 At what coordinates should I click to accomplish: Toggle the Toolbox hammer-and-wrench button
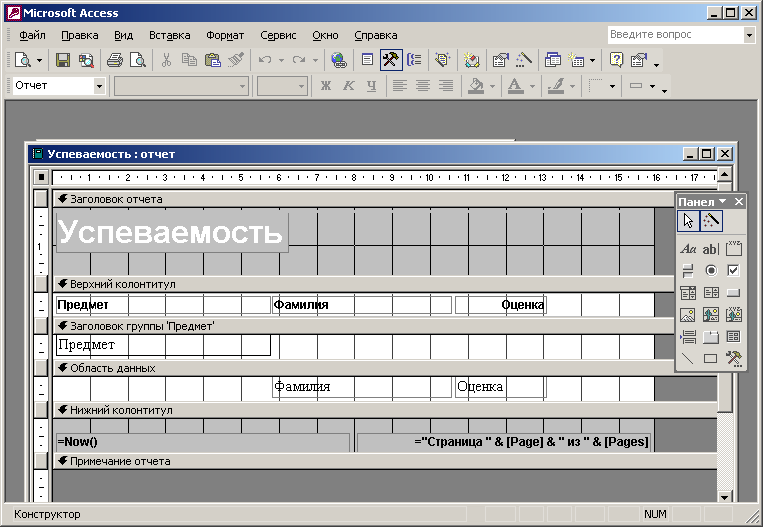[391, 60]
